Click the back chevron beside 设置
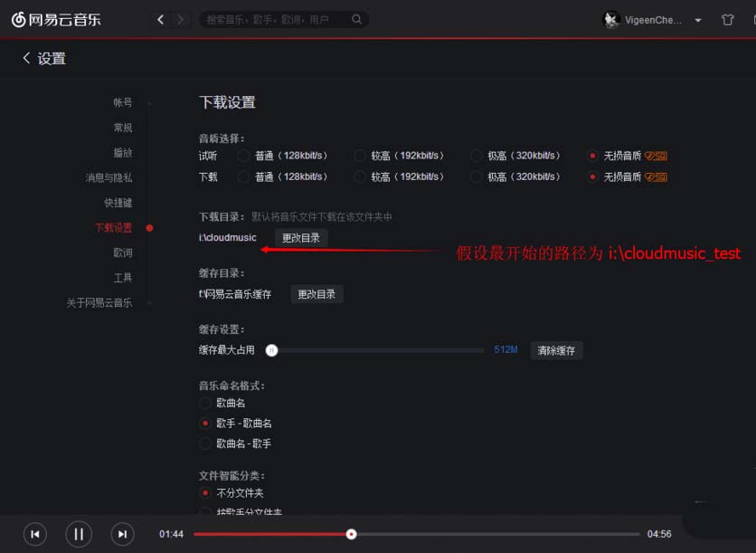Screen dimensions: 756x553 (x=26, y=58)
